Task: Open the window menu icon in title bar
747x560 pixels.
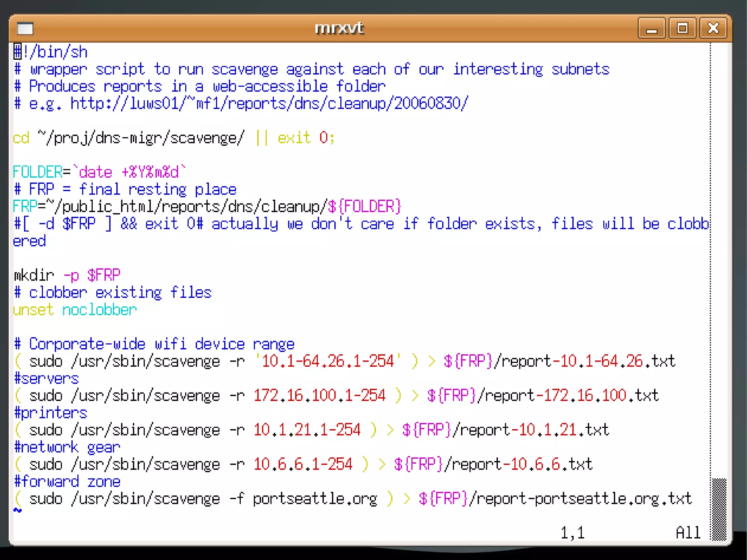Action: tap(25, 28)
